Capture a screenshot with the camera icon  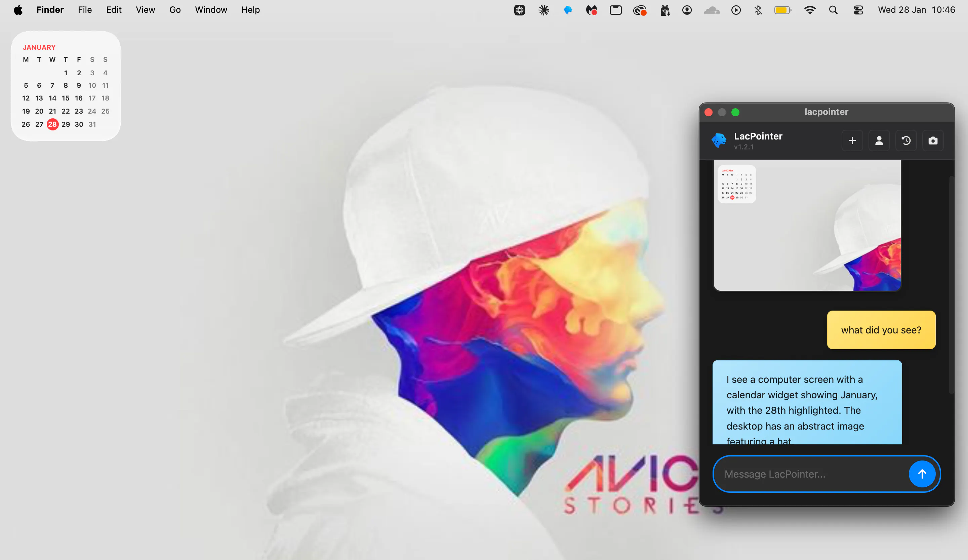point(933,141)
